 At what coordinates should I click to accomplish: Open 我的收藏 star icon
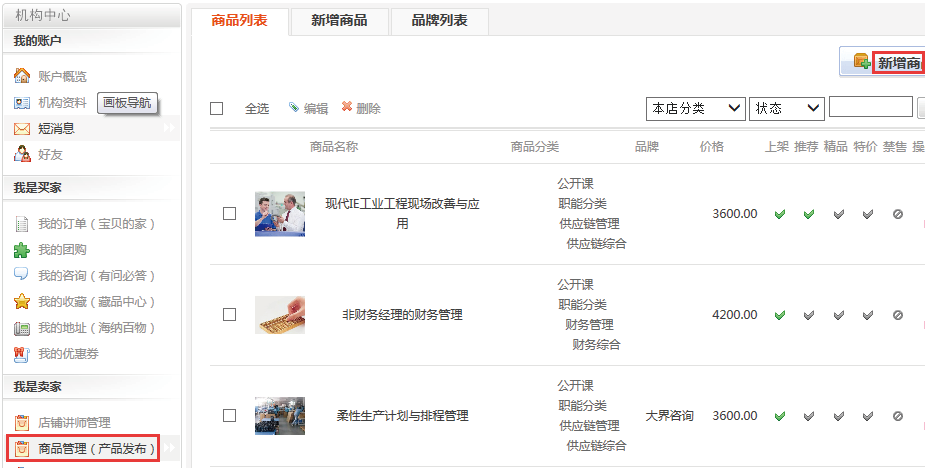point(22,301)
